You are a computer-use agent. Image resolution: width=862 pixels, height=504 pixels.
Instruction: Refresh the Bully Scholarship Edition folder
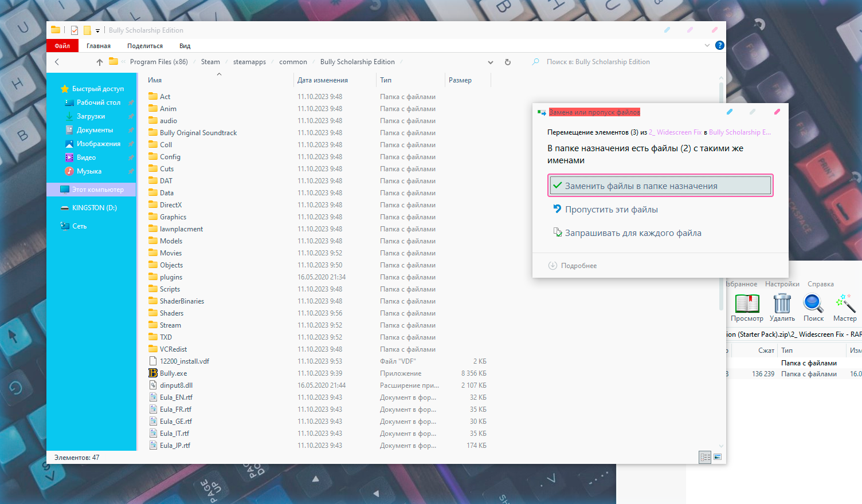click(508, 62)
